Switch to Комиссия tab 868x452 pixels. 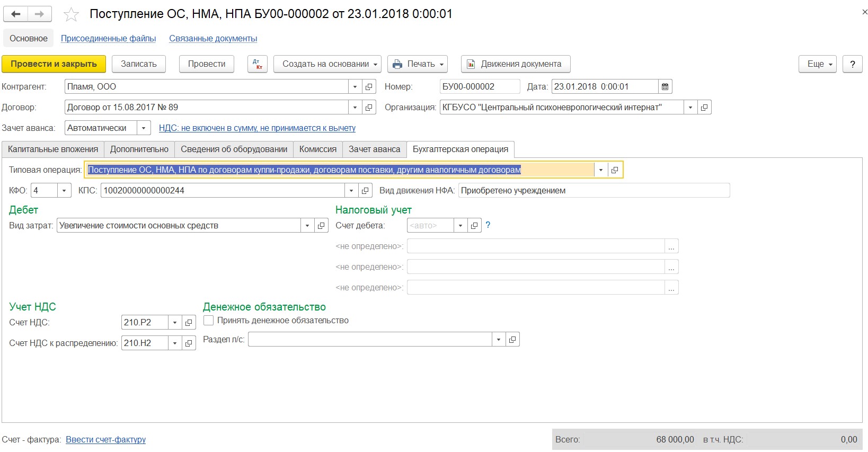pyautogui.click(x=318, y=149)
